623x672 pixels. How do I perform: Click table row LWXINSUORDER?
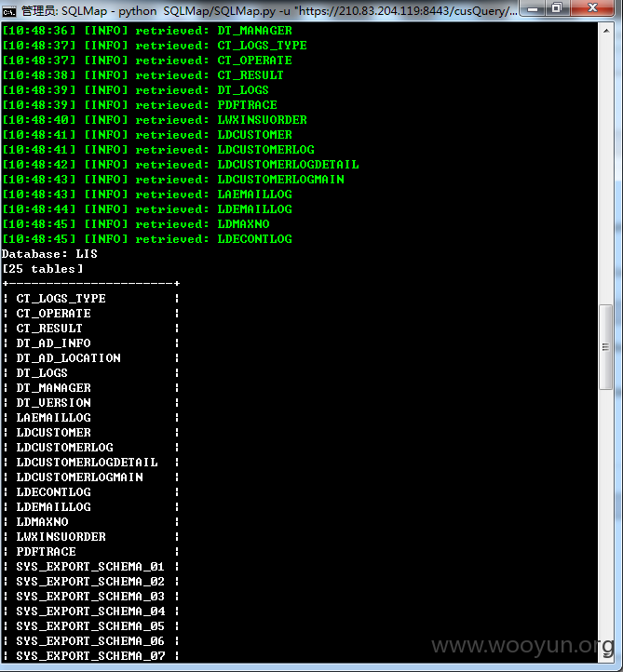(x=91, y=537)
